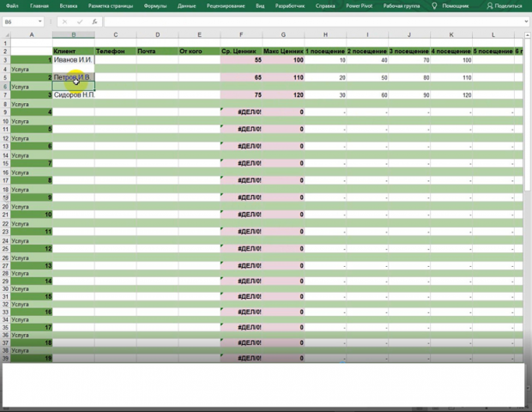Viewport: 532px width, 412px height.
Task: Select row 21 header
Action: (5, 215)
